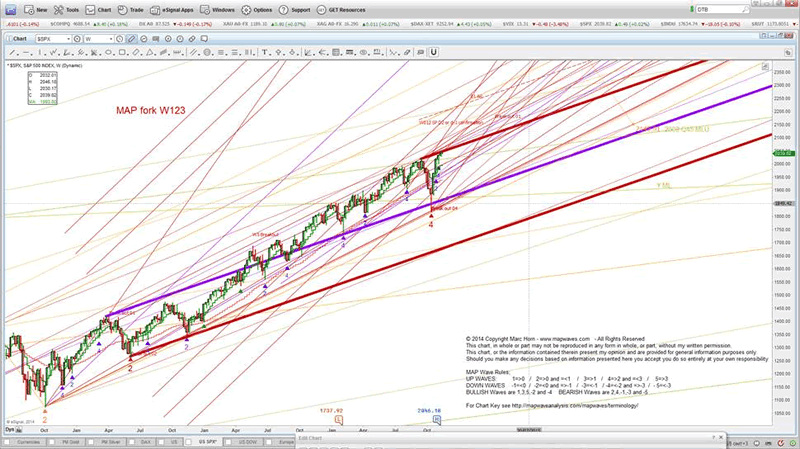
Task: Click the 2046.16 time marker flag
Action: tap(437, 419)
